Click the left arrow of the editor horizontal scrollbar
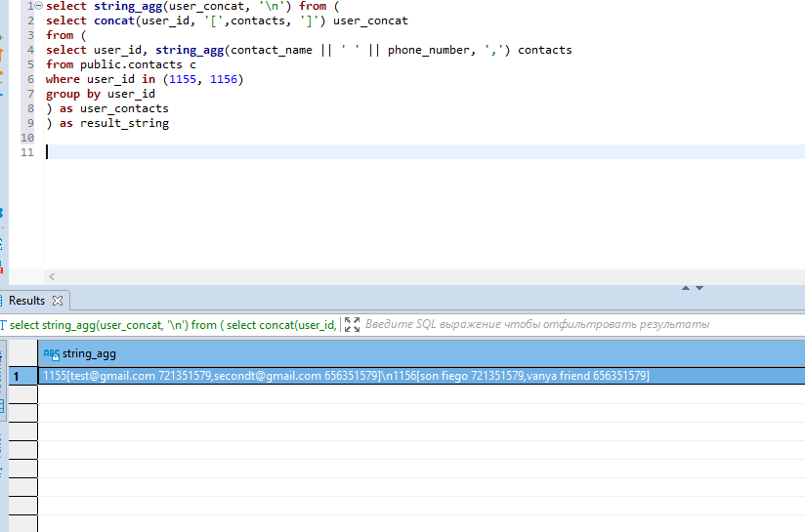805x532 pixels. point(52,277)
